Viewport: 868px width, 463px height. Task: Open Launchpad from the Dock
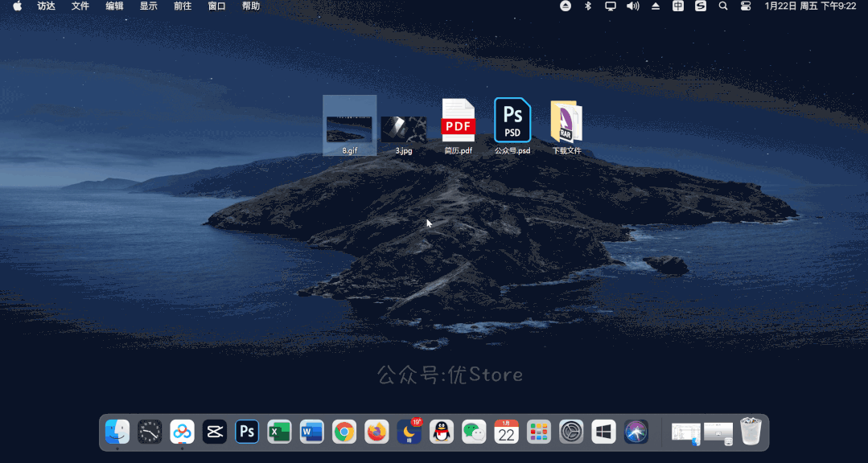click(539, 432)
